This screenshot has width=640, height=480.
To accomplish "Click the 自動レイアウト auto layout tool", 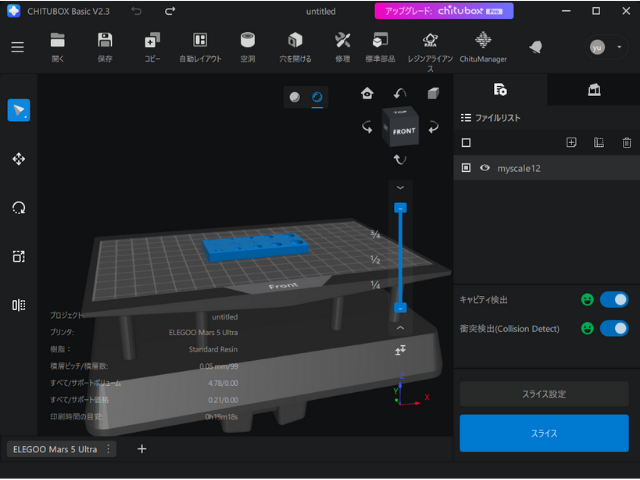I will coord(200,46).
